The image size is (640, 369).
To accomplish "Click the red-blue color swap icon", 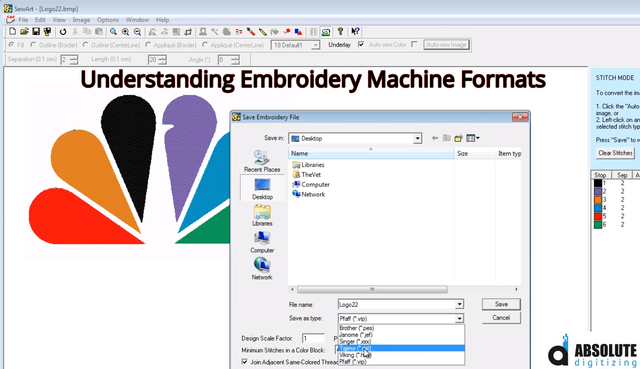I will pos(299,31).
